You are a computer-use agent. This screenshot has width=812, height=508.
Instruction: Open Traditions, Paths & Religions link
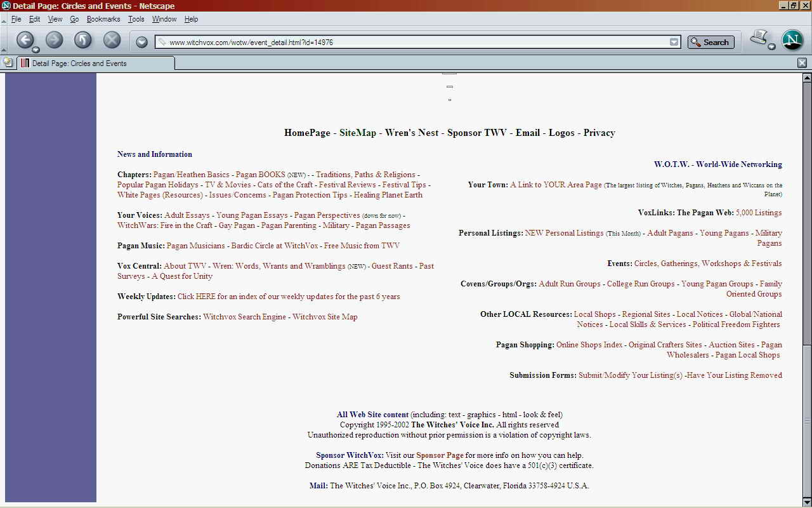(365, 175)
